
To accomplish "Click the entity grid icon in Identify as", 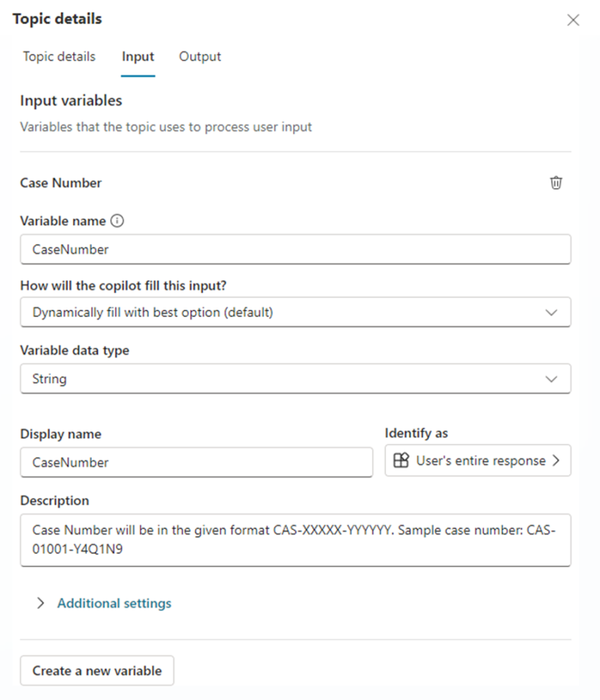I will [401, 461].
